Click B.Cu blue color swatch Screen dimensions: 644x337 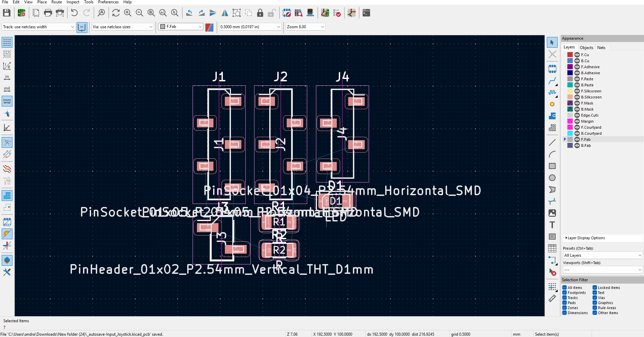tap(570, 61)
